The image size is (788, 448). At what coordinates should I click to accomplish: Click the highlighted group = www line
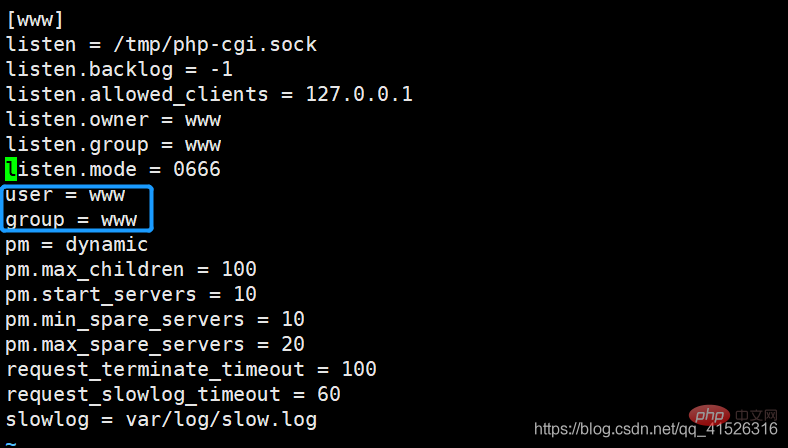point(71,219)
